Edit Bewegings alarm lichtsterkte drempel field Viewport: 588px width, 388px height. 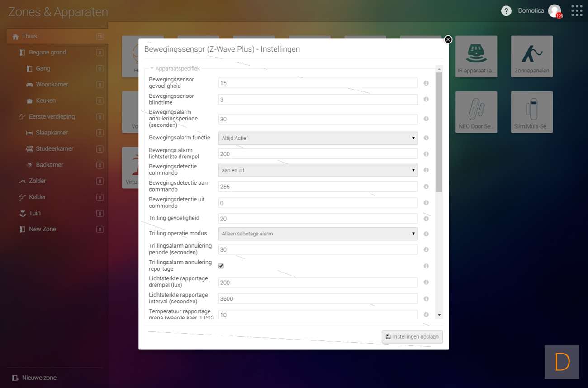click(x=318, y=154)
